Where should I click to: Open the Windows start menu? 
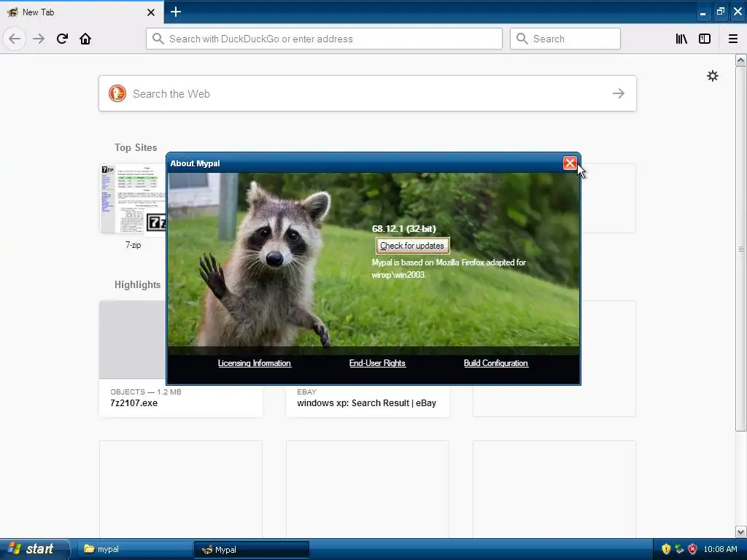point(34,549)
